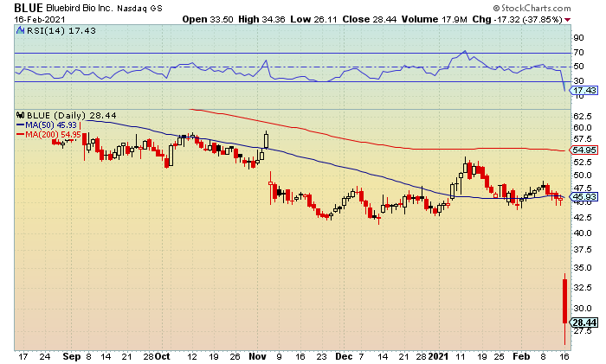Click the 2021 year label on the date axis

(x=438, y=356)
